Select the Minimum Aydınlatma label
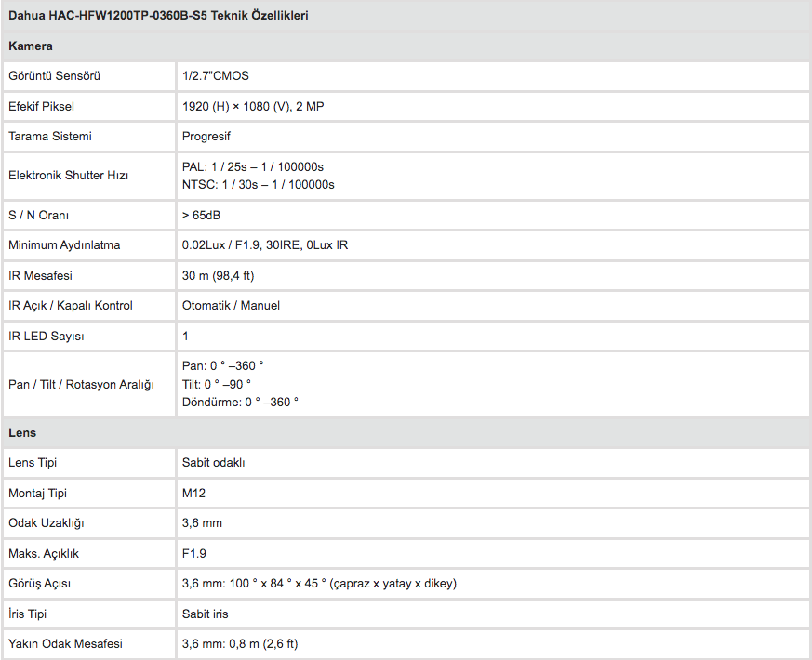The width and height of the screenshot is (812, 660). pyautogui.click(x=64, y=245)
